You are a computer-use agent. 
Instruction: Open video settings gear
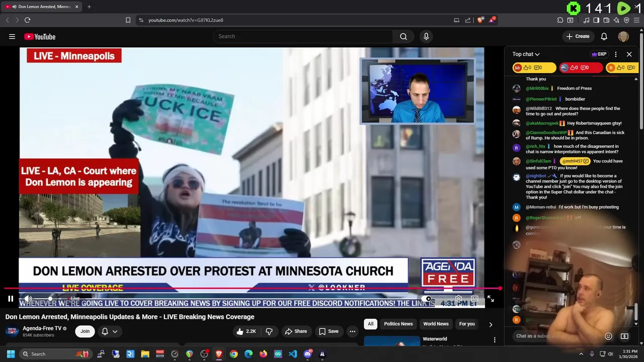coord(458,299)
